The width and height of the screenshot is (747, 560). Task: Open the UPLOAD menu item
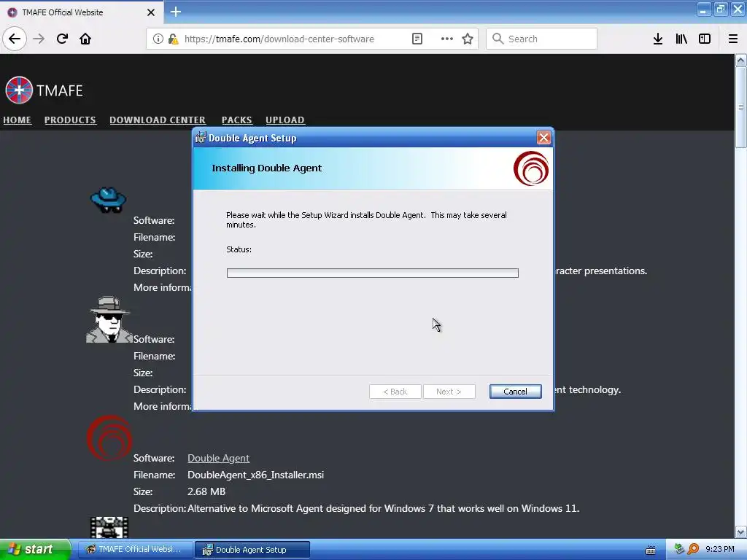285,120
